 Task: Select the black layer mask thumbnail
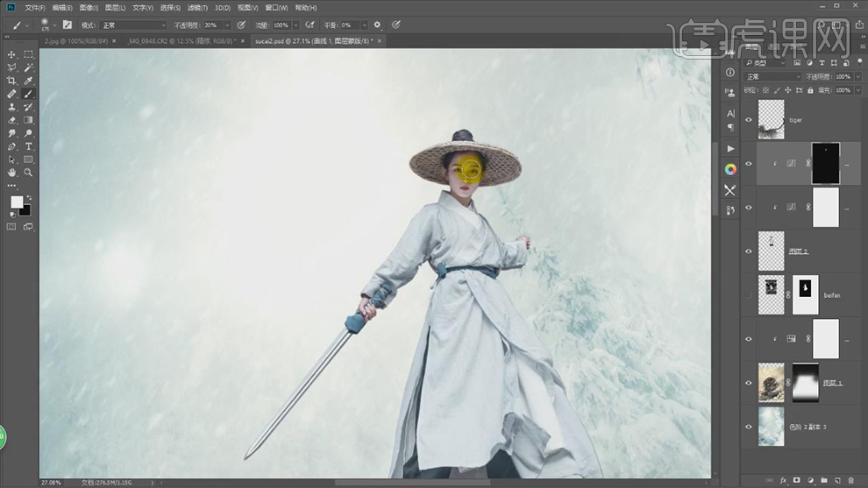pyautogui.click(x=826, y=164)
